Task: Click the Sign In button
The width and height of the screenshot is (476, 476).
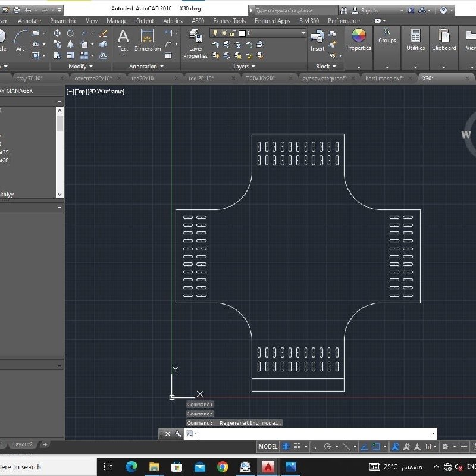Action: pyautogui.click(x=369, y=10)
